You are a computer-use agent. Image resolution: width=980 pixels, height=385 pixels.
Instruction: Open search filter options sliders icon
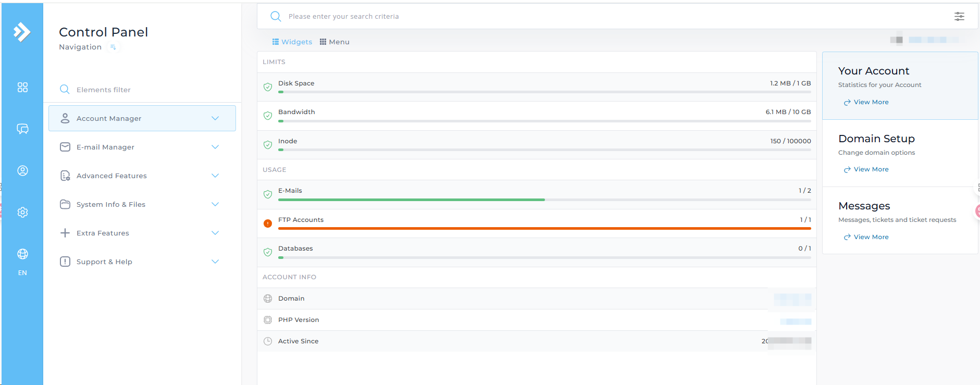(x=959, y=16)
